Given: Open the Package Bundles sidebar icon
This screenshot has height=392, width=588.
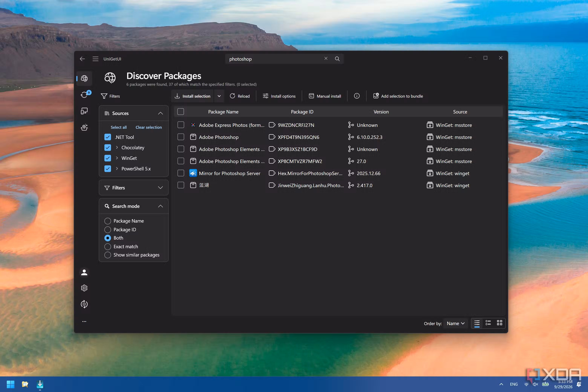Looking at the screenshot, I should (x=84, y=127).
